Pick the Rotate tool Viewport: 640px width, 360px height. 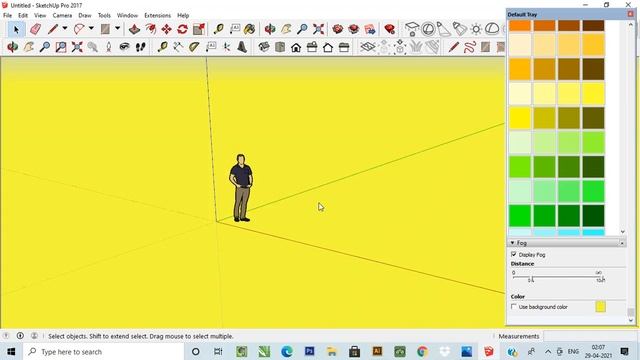pos(182,29)
